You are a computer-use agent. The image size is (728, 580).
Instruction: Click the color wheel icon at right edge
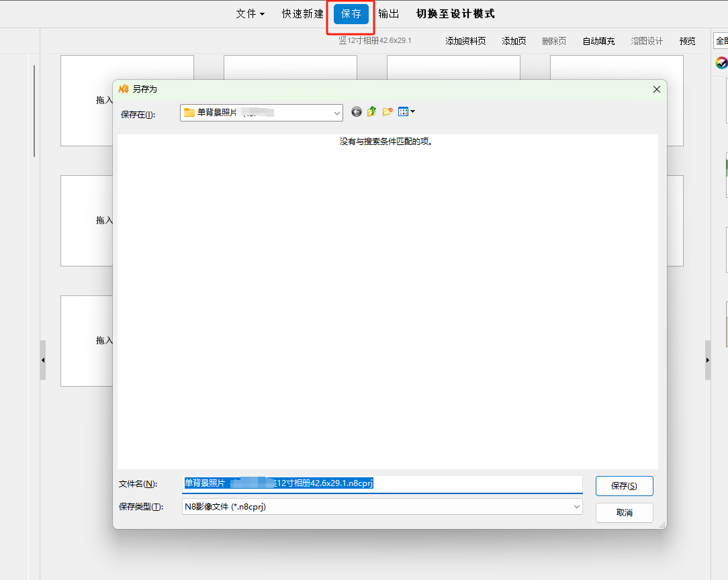[x=721, y=62]
